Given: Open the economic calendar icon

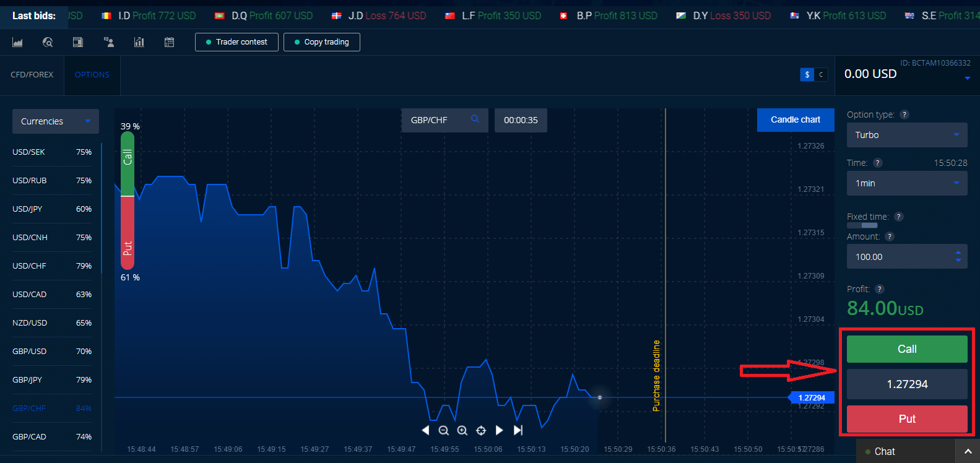Looking at the screenshot, I should (169, 42).
